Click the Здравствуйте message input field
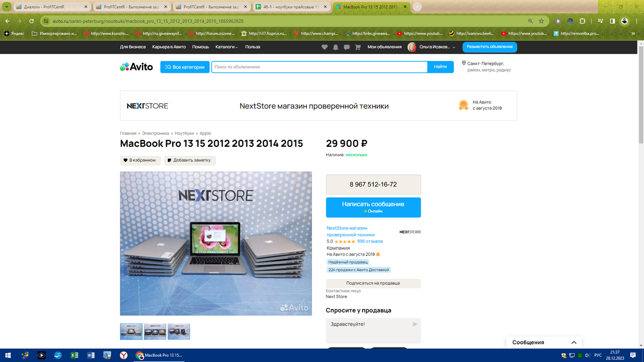 [373, 331]
